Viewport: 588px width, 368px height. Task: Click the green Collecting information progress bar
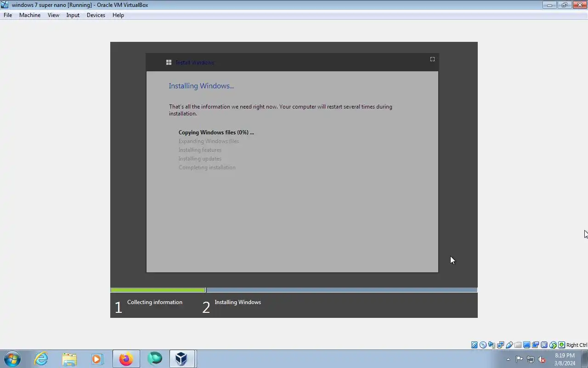pos(158,290)
